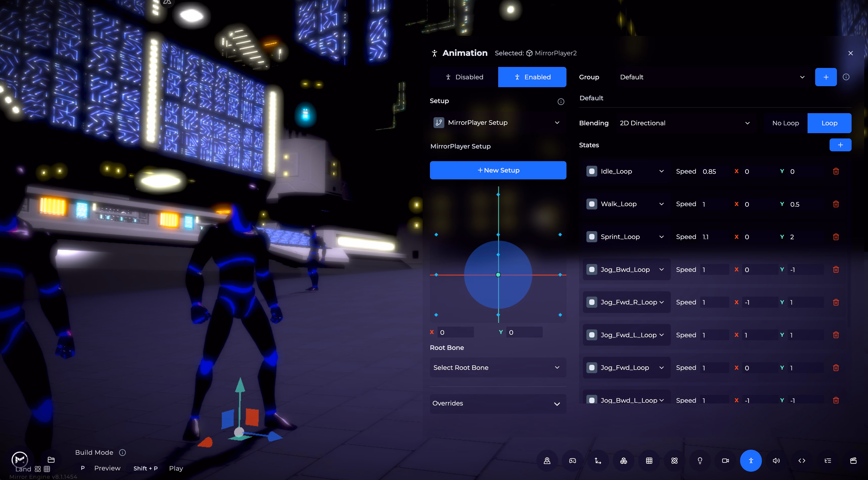Open the video camera panel icon

(x=725, y=461)
